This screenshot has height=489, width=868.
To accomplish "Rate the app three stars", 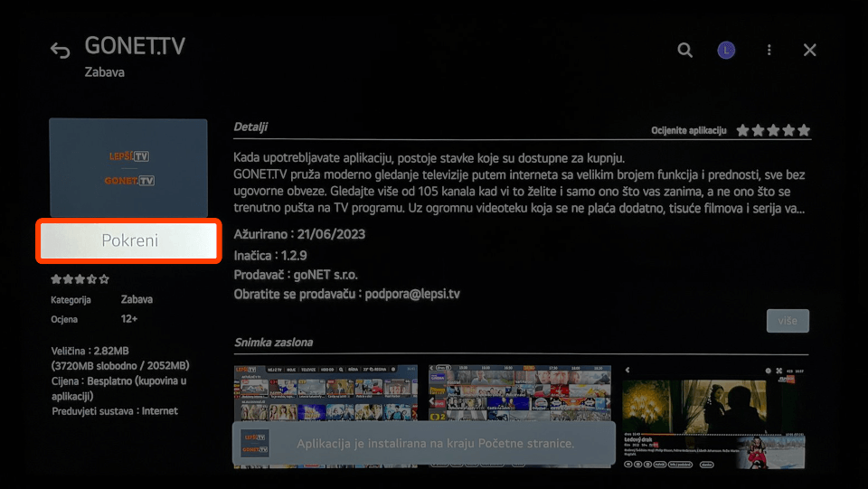I will [773, 130].
